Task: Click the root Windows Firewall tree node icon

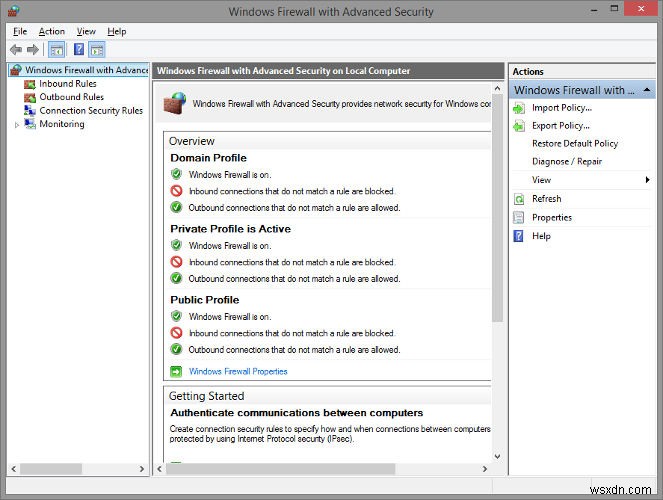Action: click(x=16, y=70)
